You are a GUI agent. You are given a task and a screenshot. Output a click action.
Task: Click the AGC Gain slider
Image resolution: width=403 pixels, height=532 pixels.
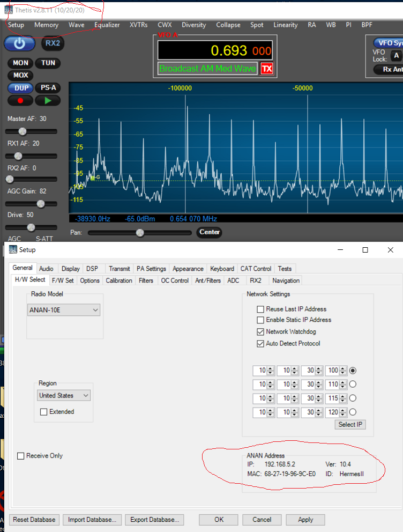[31, 204]
